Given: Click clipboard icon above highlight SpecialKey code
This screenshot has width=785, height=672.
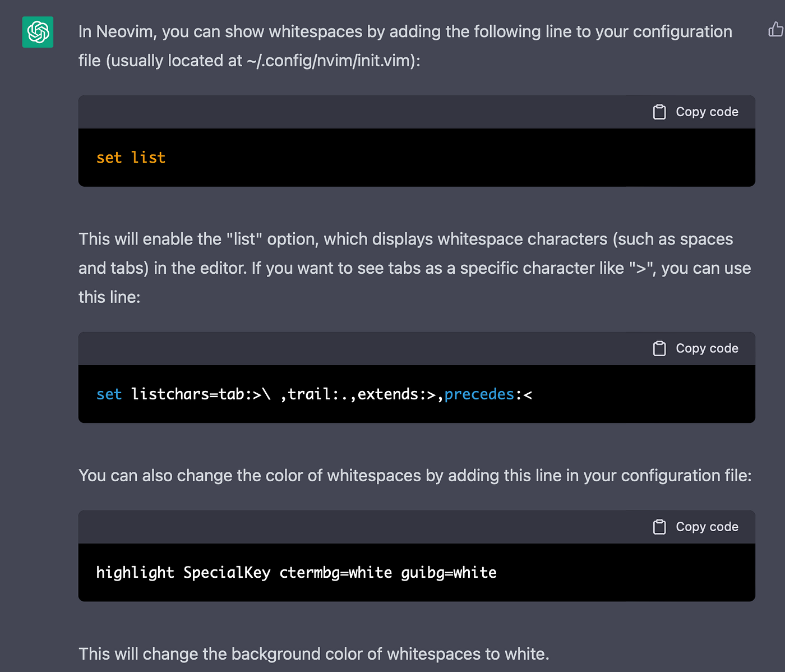Looking at the screenshot, I should [659, 527].
